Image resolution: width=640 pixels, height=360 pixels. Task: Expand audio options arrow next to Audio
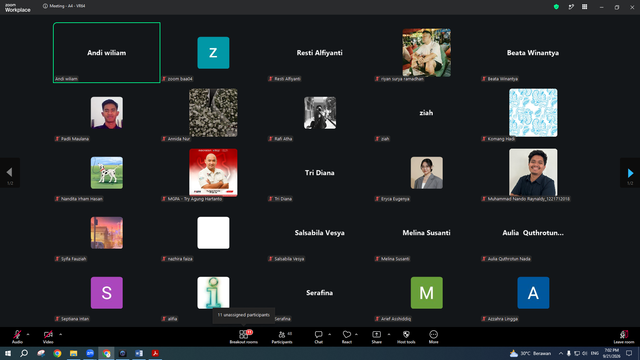pyautogui.click(x=28, y=334)
